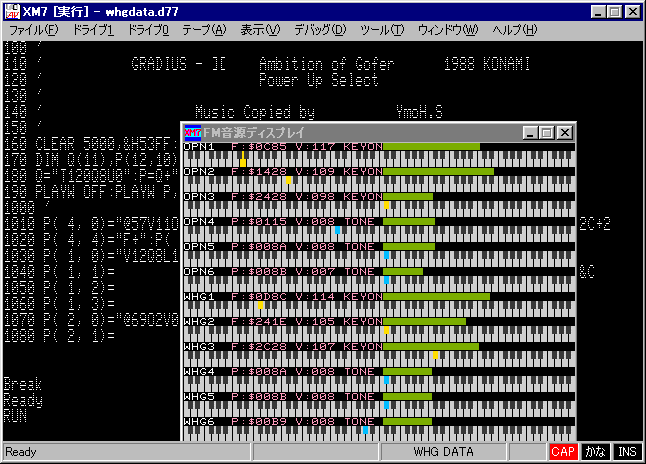
Task: Click the OPN3 green level bar
Action: (408, 197)
